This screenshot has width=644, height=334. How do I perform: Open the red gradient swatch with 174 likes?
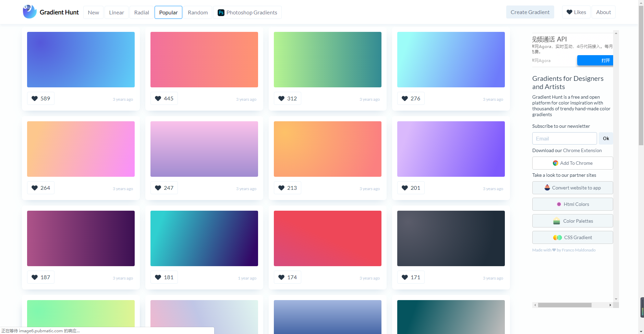(328, 238)
